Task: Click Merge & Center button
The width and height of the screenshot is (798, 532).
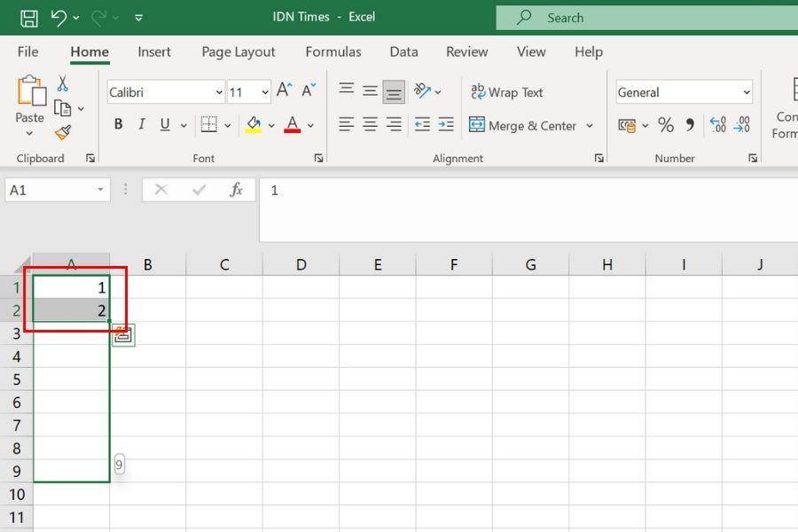Action: coord(522,125)
